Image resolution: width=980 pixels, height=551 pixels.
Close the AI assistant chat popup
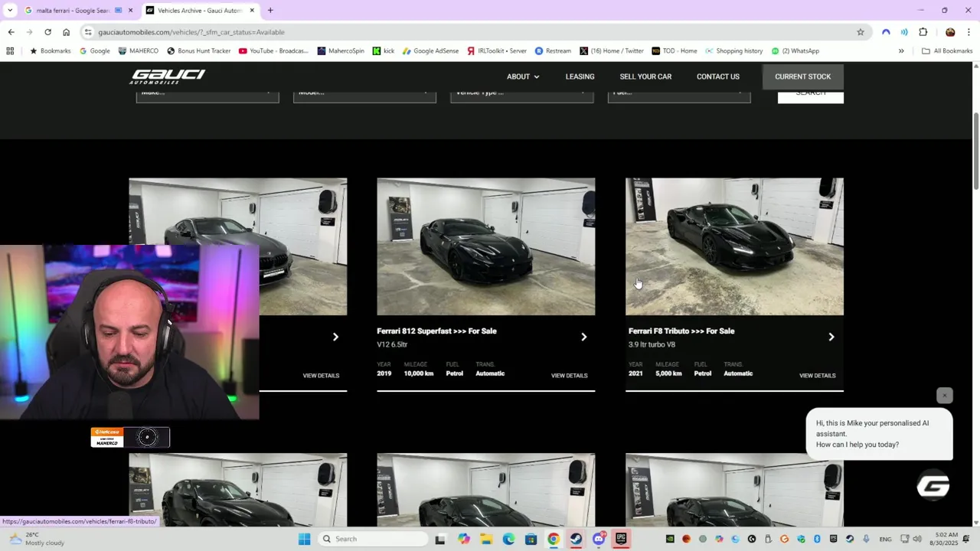pyautogui.click(x=945, y=396)
